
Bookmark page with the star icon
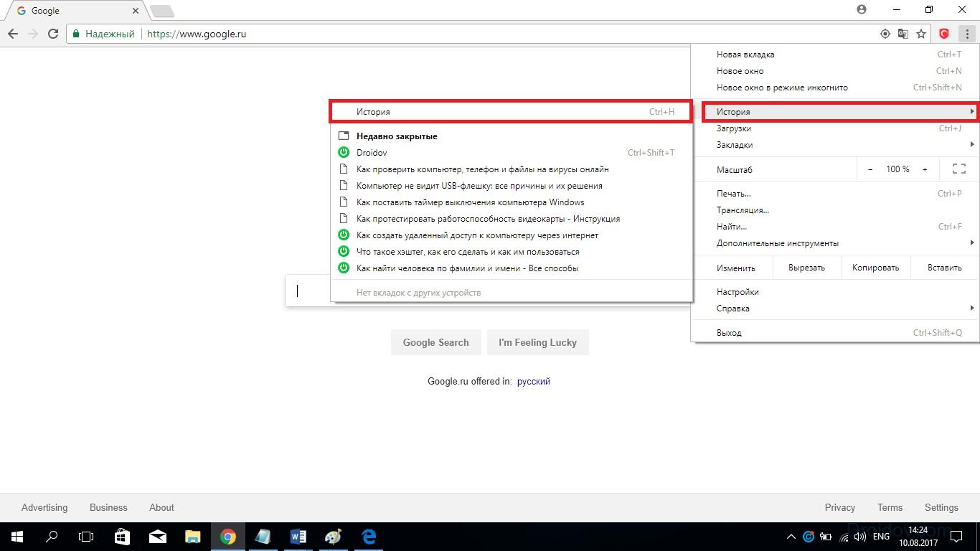pyautogui.click(x=921, y=34)
